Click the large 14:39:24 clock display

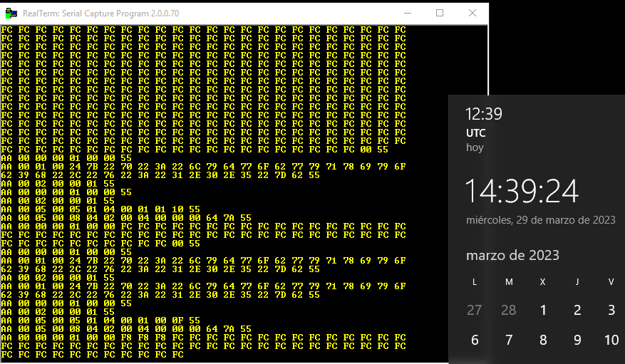[522, 191]
